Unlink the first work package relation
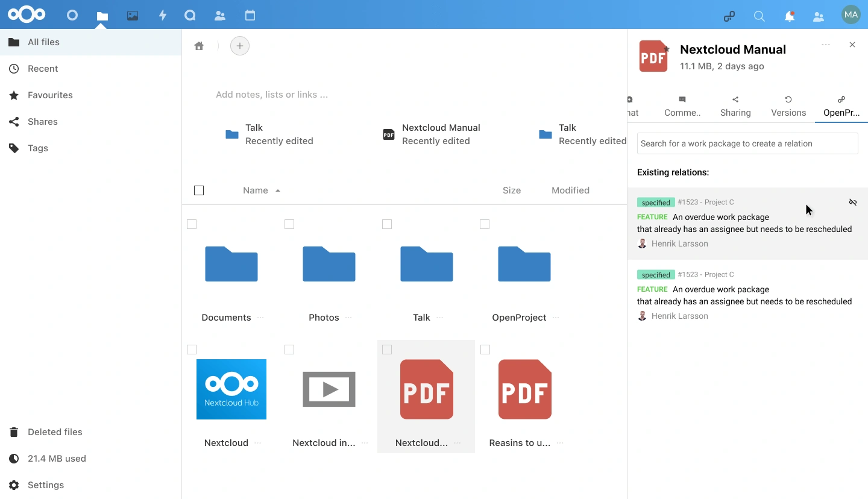The height and width of the screenshot is (499, 868). coord(852,202)
